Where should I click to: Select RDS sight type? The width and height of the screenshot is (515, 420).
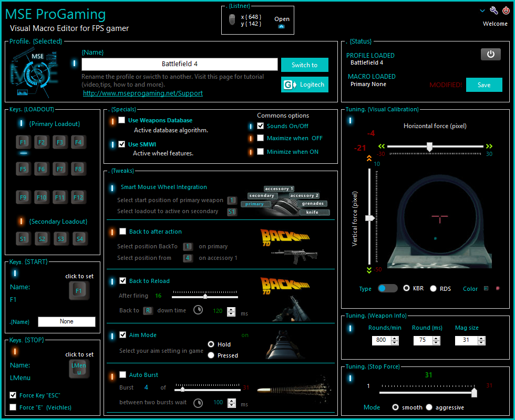[x=434, y=288]
